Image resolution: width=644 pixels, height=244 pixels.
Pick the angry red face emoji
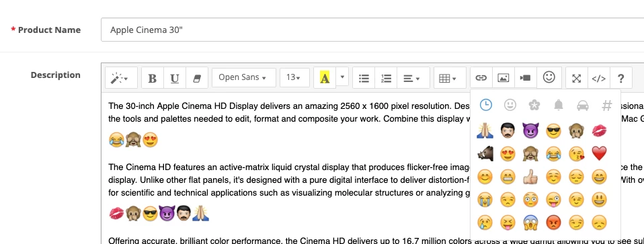[x=554, y=222]
